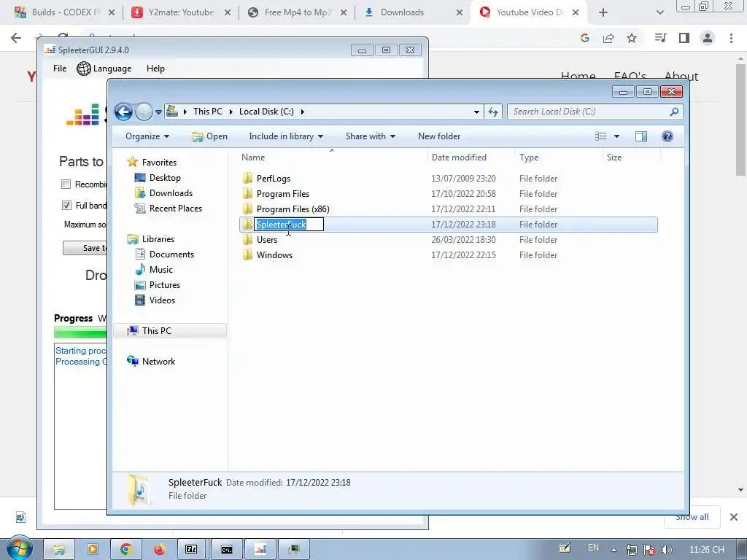Open the recent locations dropdown arrow
Screen dimensions: 747x560
[158, 112]
